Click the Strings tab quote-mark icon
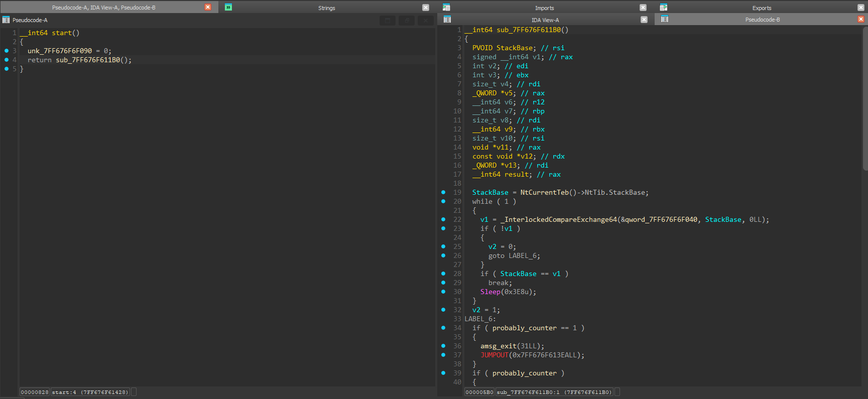 point(228,8)
